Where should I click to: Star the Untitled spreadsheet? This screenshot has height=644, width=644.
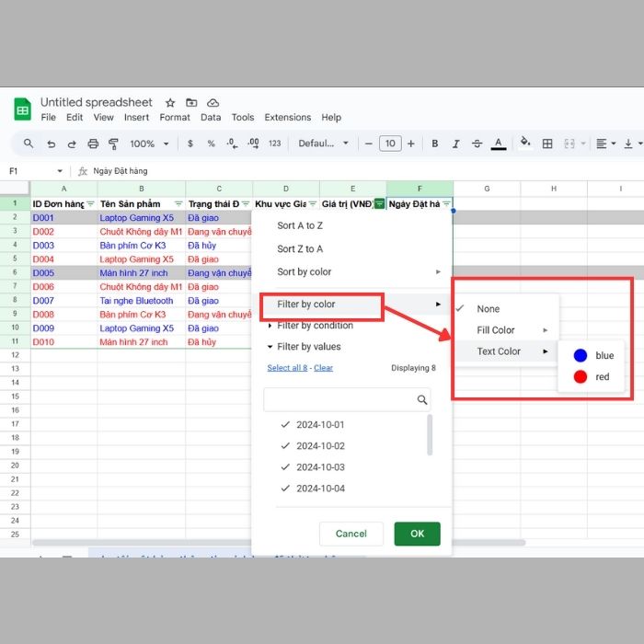(x=170, y=103)
